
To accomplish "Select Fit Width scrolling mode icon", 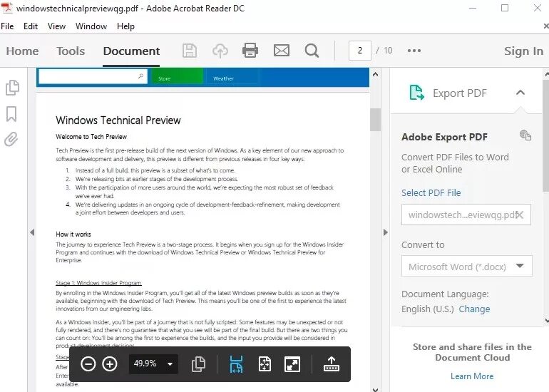I will (236, 364).
